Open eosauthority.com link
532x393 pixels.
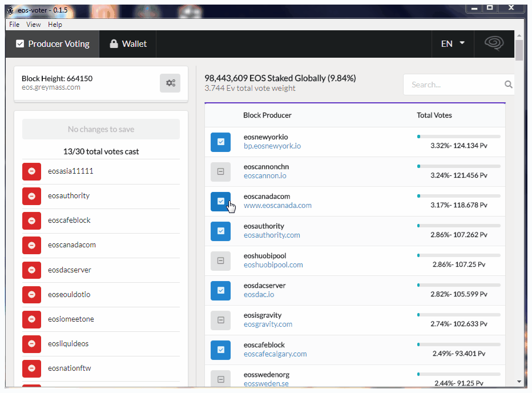pos(272,235)
